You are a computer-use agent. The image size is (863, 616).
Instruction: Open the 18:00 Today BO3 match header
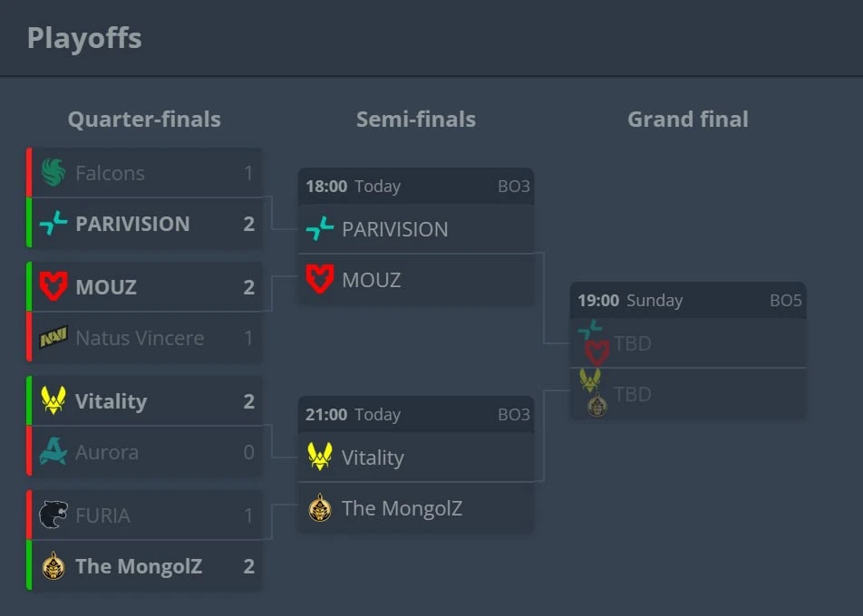[416, 187]
